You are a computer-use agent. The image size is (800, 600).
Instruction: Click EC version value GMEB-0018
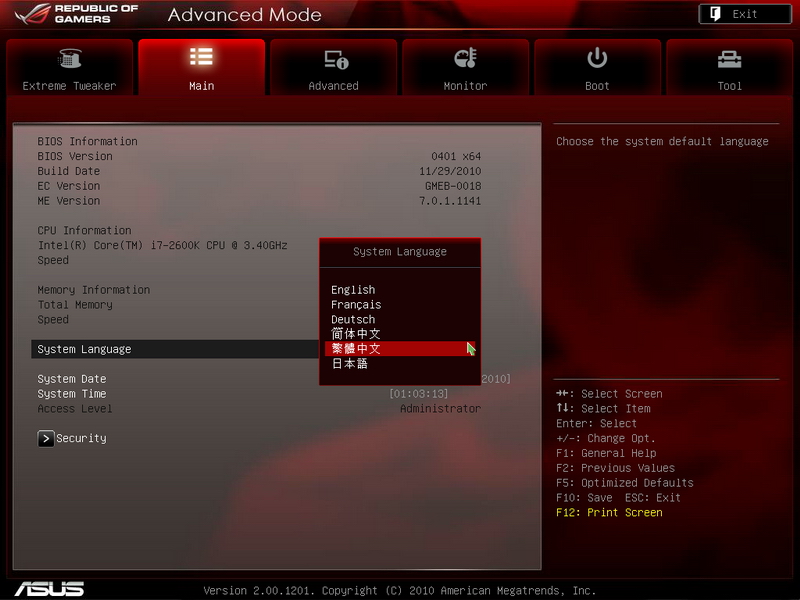(453, 186)
